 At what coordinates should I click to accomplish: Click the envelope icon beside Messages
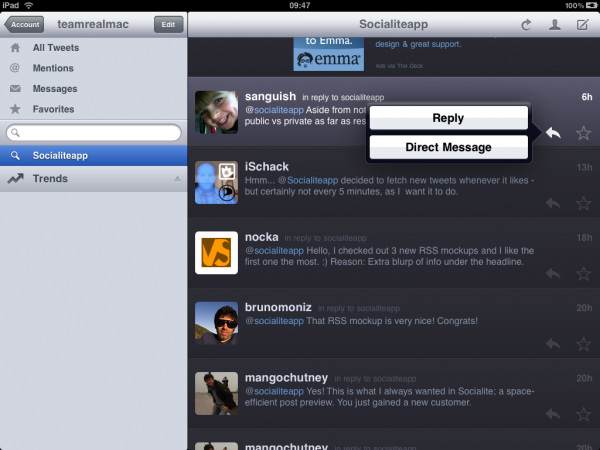(15, 89)
